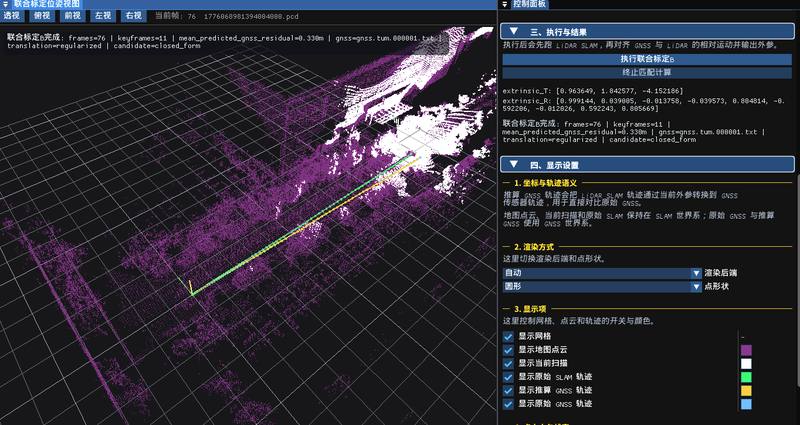Switch to top view 俯视
Screen dimensions: 800x425
pyautogui.click(x=42, y=16)
